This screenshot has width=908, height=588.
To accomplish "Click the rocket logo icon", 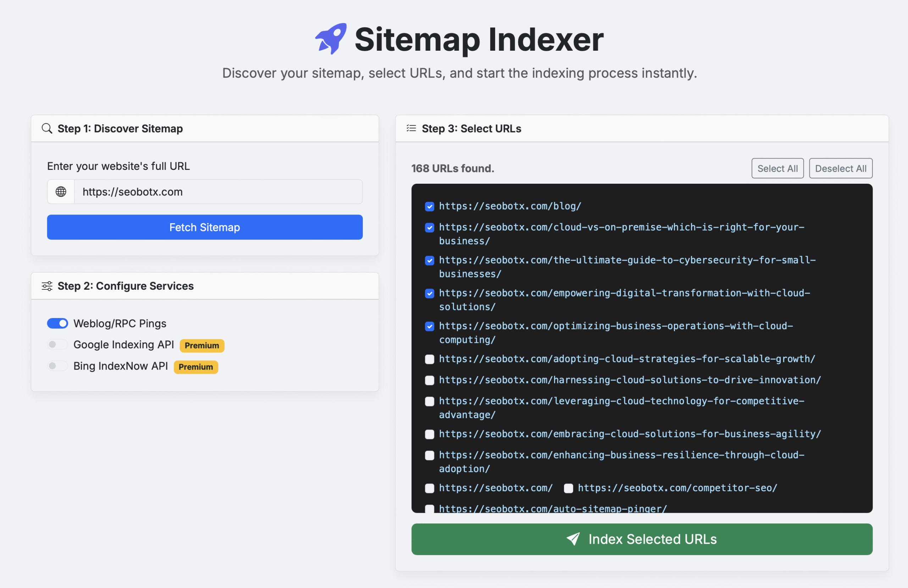I will point(331,39).
